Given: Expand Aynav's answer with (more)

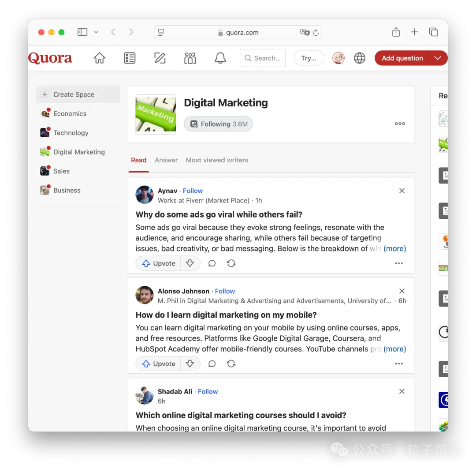Looking at the screenshot, I should pyautogui.click(x=394, y=249).
